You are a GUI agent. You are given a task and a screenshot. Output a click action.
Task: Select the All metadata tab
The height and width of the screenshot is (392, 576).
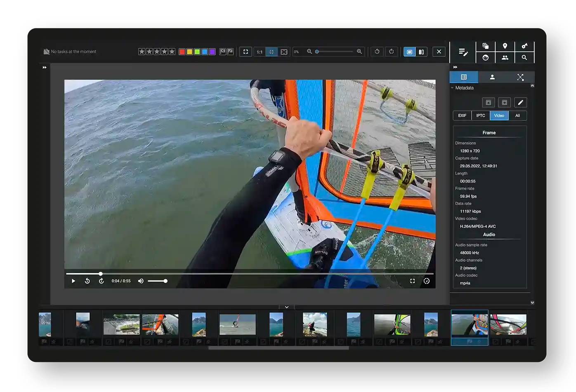[517, 115]
